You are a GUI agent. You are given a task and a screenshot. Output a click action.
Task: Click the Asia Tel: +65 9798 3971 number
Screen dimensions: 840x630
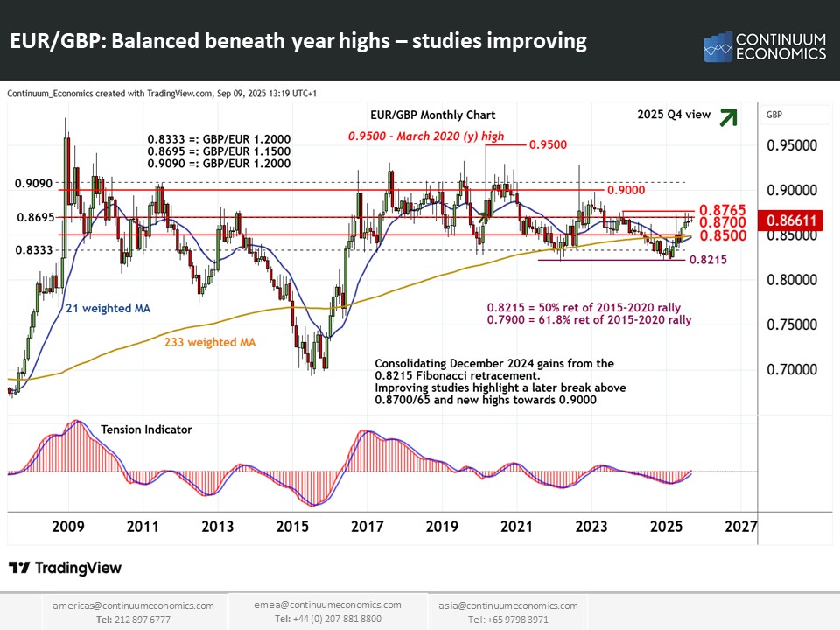(507, 619)
